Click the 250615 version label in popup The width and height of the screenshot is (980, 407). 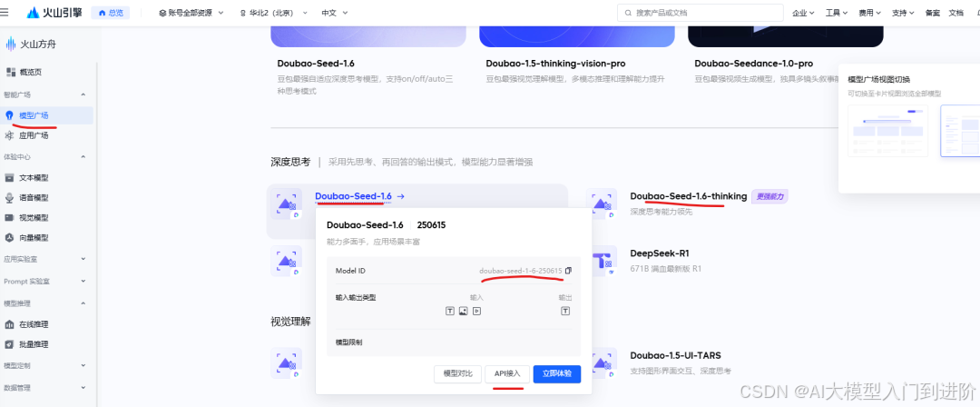tap(431, 224)
